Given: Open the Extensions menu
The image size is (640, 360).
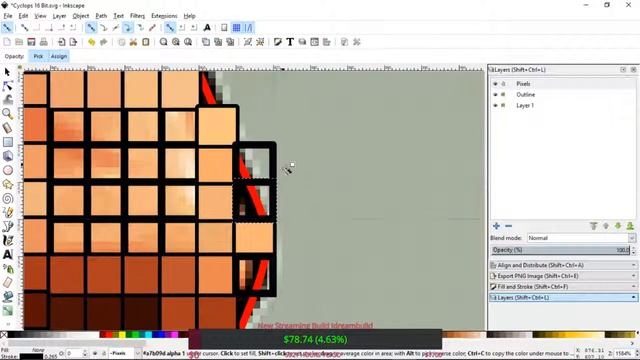Looking at the screenshot, I should click(x=164, y=16).
